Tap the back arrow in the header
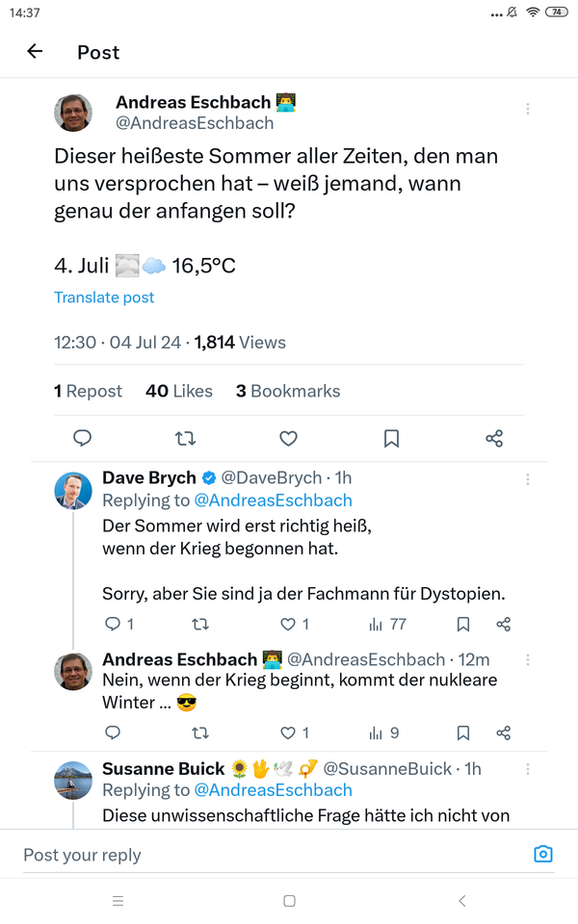This screenshot has height=924, width=578. 36,52
